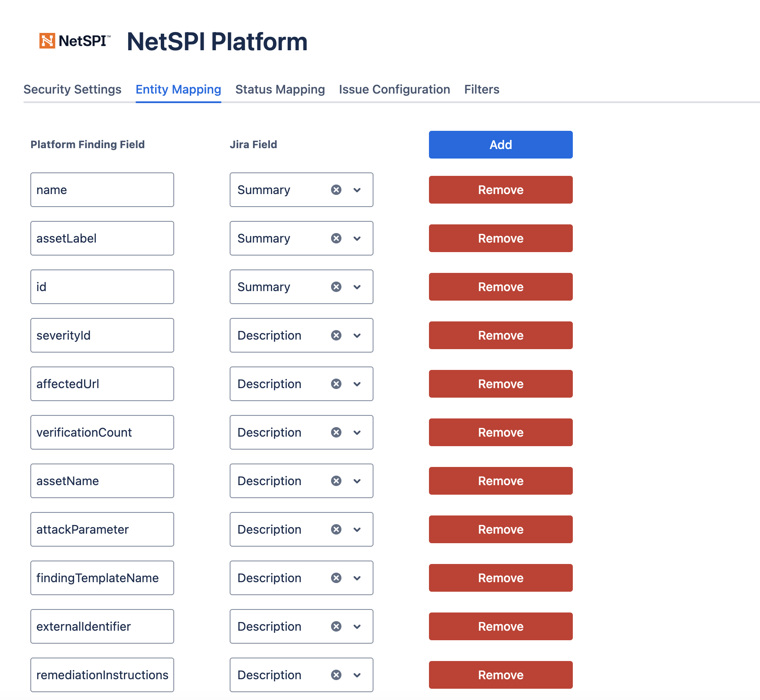The height and width of the screenshot is (700, 760).
Task: Remove the name field mapping
Action: pyautogui.click(x=500, y=190)
